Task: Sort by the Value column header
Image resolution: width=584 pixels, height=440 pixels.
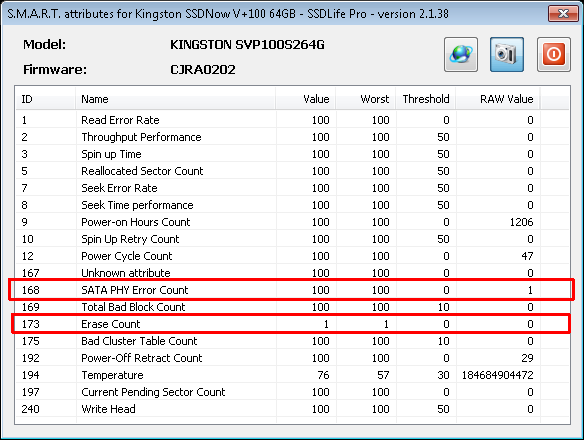Action: (x=305, y=99)
